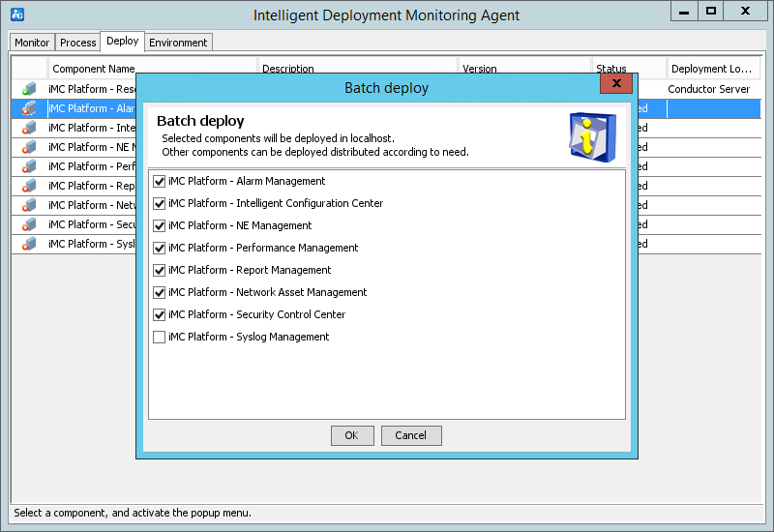Click the iMC Platform - Alarm row icon
Screen dimensions: 774x532
29,108
